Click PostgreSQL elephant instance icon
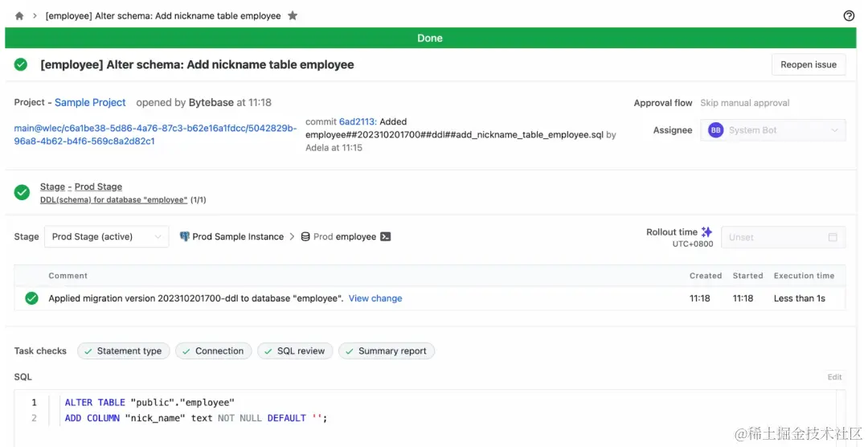868x447 pixels. pyautogui.click(x=184, y=236)
